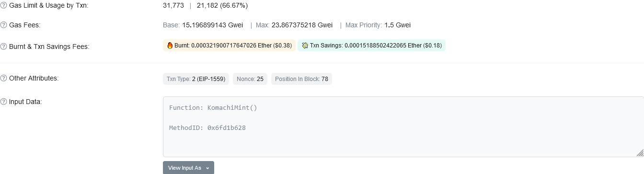Open the View Input As dropdown
Viewport: 644px width, 174px height.
188,168
